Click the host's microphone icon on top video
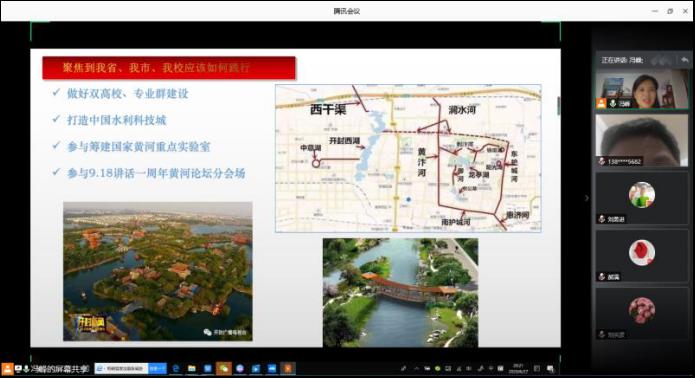The image size is (695, 378). pyautogui.click(x=613, y=103)
